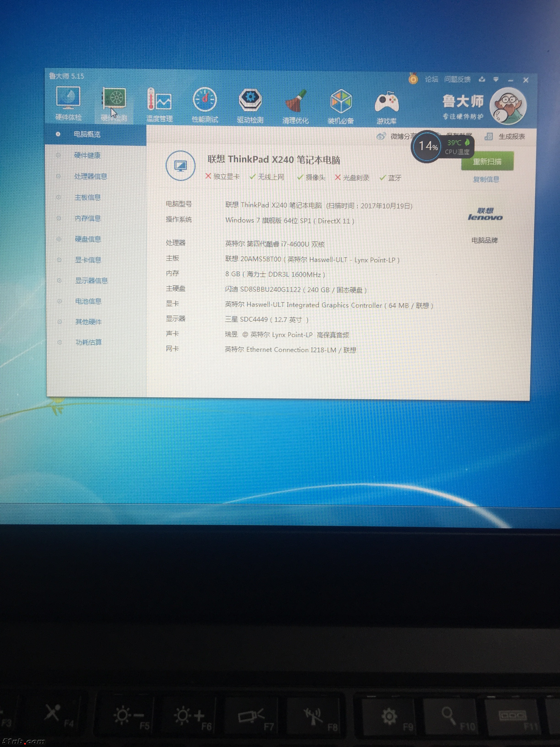The height and width of the screenshot is (747, 560).
Task: Open 清理优化 cleanup tool
Action: 295,106
